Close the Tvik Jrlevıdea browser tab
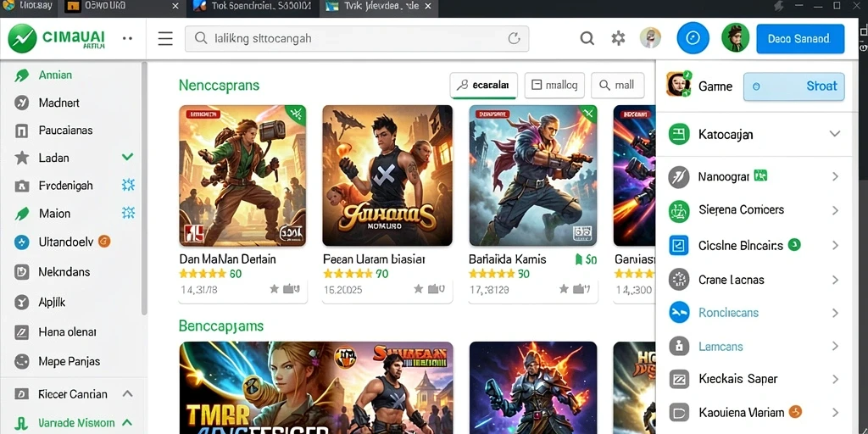 click(428, 7)
